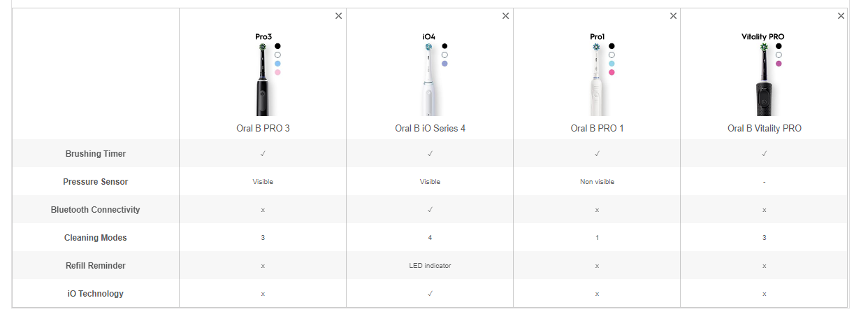Click the black Pro3 toothbrush image
Image resolution: width=868 pixels, height=326 pixels.
(262, 80)
